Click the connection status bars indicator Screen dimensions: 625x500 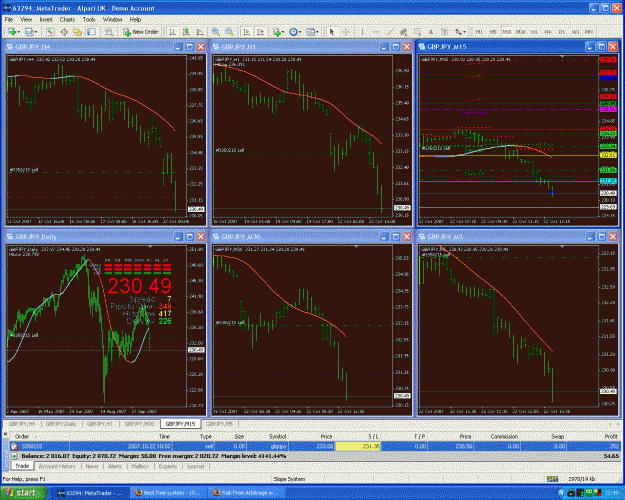click(x=552, y=478)
